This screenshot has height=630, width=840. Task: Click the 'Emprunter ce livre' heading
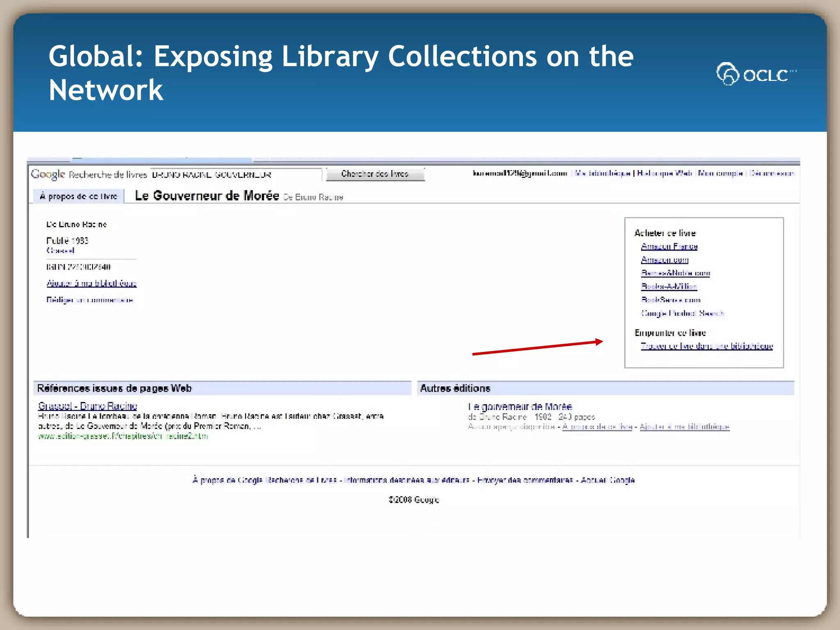[x=670, y=333]
